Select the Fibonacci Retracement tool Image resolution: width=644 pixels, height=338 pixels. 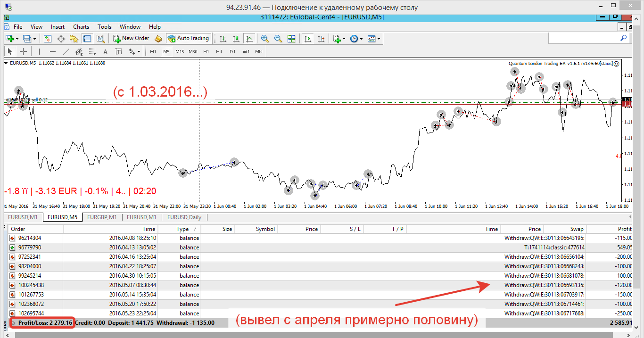pos(92,51)
